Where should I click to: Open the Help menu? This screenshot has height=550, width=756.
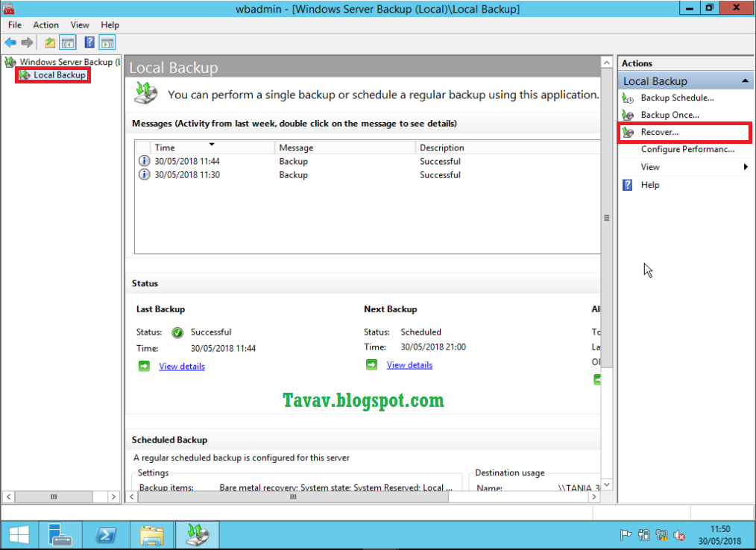coord(110,25)
